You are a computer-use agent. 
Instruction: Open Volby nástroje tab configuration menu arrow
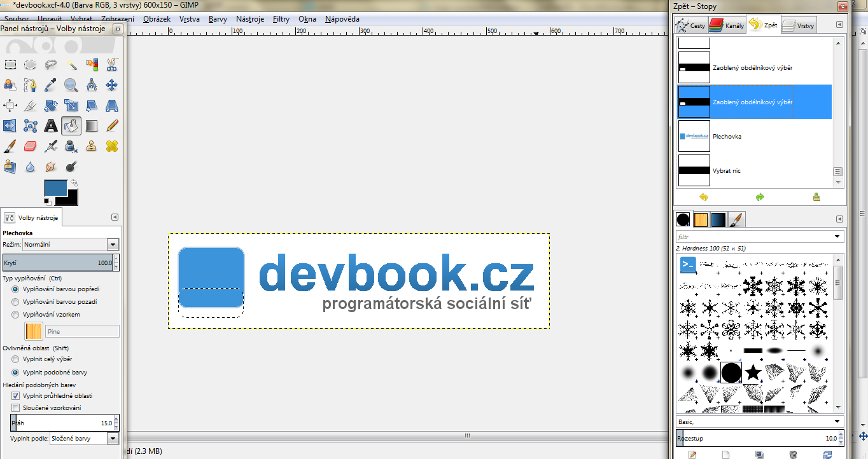[115, 217]
